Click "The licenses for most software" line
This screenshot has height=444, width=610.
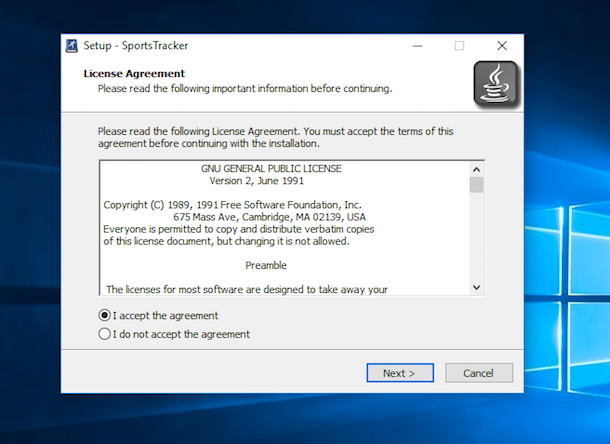pyautogui.click(x=247, y=290)
